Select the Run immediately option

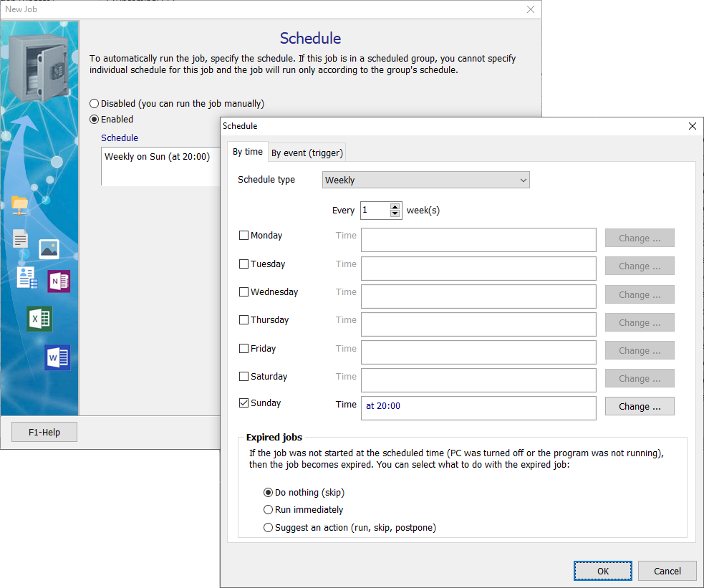pos(269,510)
